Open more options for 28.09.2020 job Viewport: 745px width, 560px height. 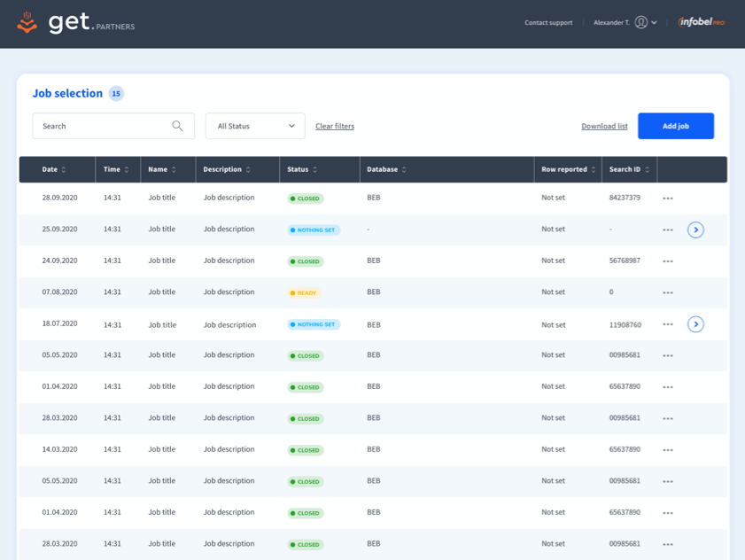tap(668, 198)
